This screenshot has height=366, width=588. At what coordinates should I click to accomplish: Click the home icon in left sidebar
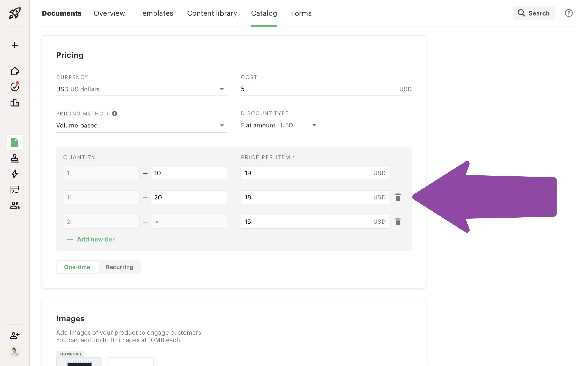pyautogui.click(x=15, y=71)
